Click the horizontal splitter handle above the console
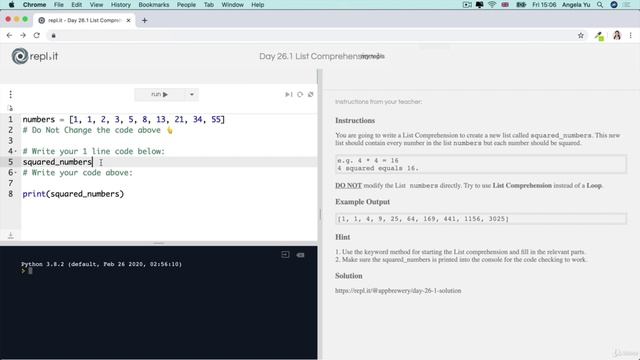The image size is (640, 360). (159, 243)
